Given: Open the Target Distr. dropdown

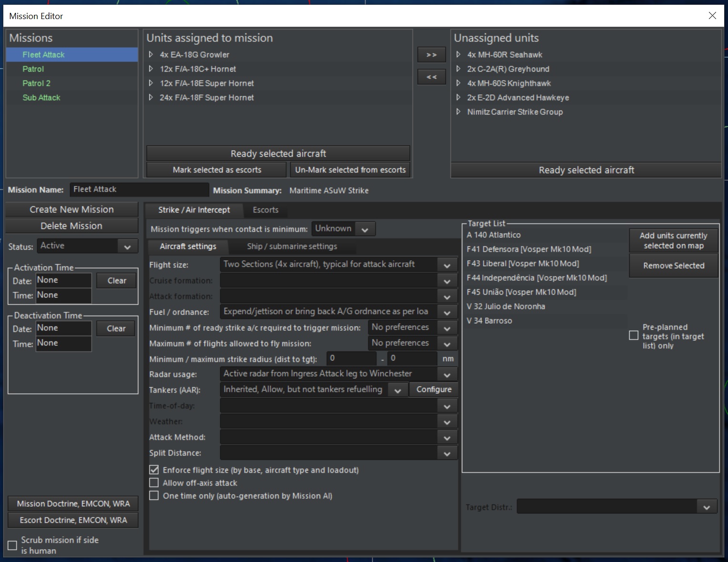Looking at the screenshot, I should click(617, 507).
